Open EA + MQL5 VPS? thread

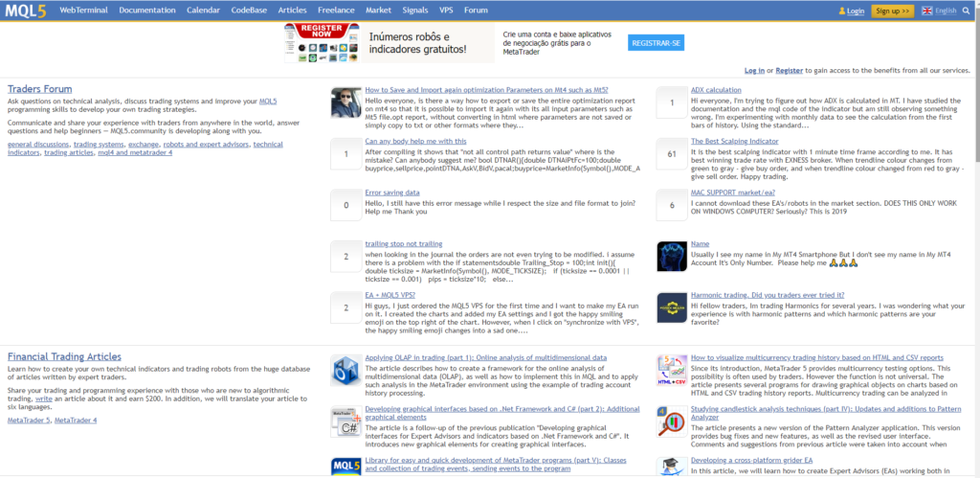(390, 295)
